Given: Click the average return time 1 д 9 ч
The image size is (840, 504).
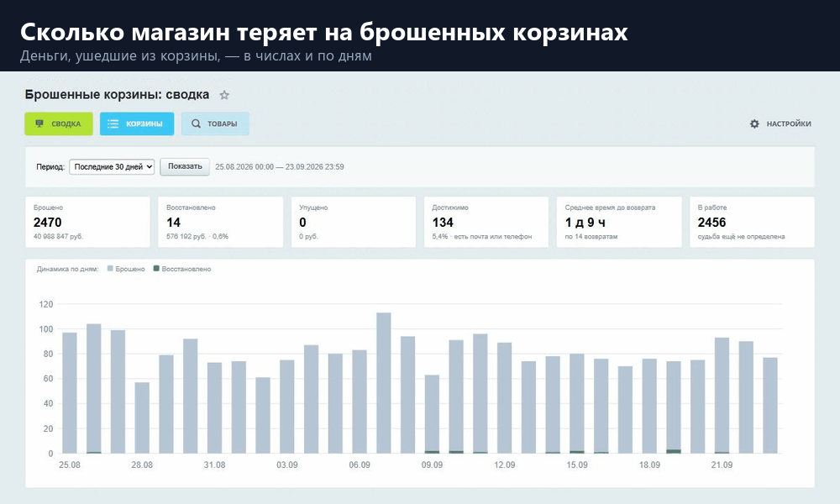Looking at the screenshot, I should point(585,223).
